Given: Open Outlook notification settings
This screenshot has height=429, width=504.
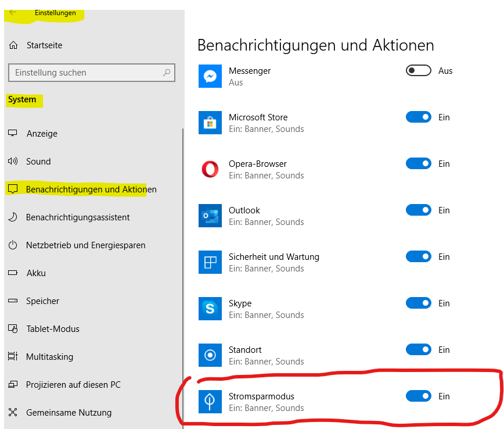Looking at the screenshot, I should point(266,216).
